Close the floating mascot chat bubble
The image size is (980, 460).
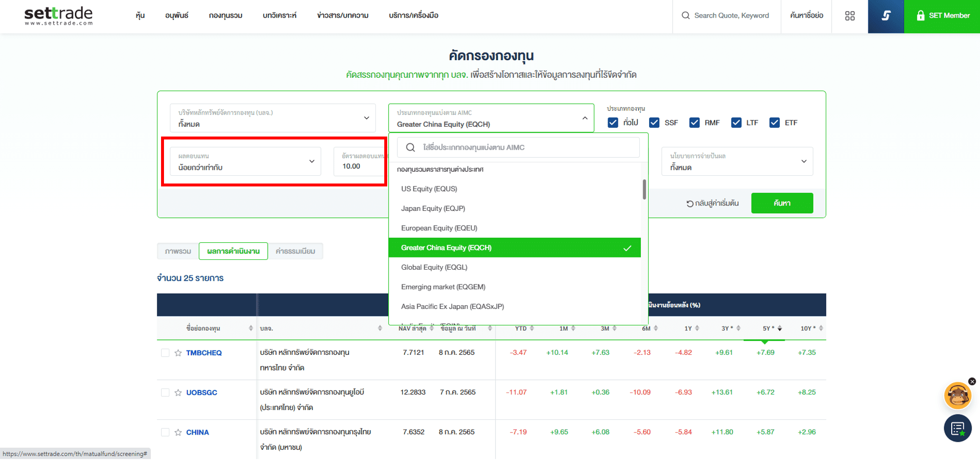(x=972, y=381)
